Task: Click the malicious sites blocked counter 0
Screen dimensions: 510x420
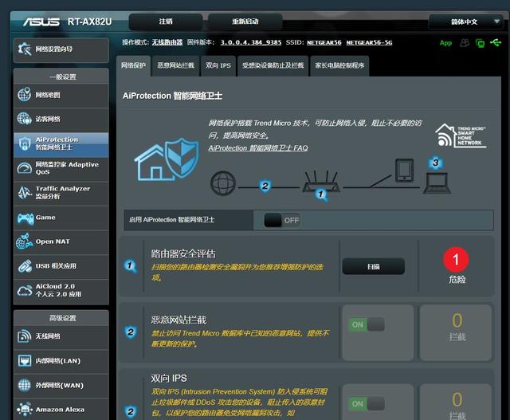Action: [x=457, y=320]
